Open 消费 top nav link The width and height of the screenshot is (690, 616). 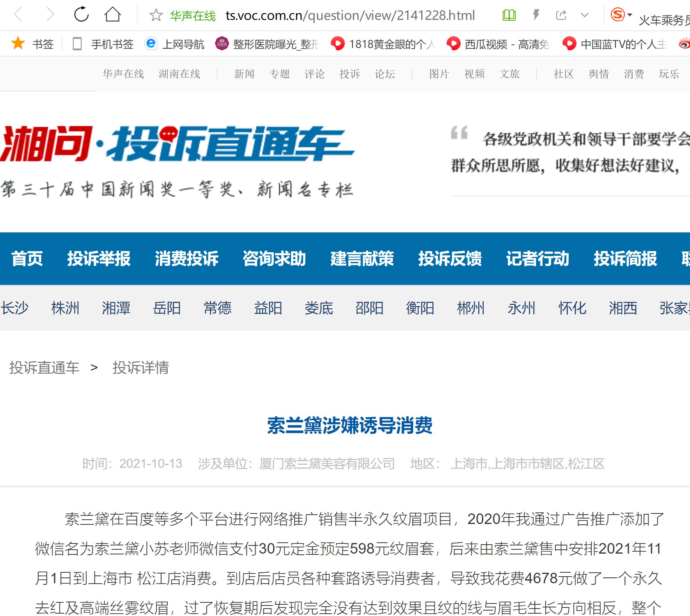(x=634, y=74)
